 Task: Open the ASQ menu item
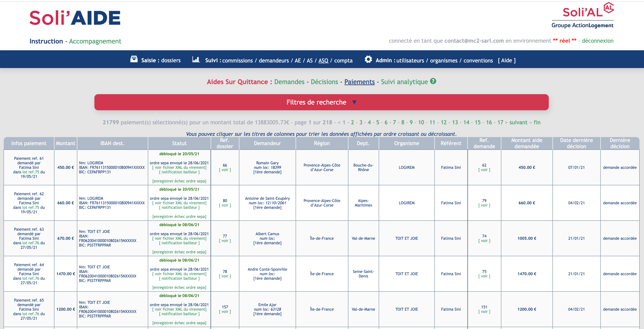pyautogui.click(x=323, y=60)
